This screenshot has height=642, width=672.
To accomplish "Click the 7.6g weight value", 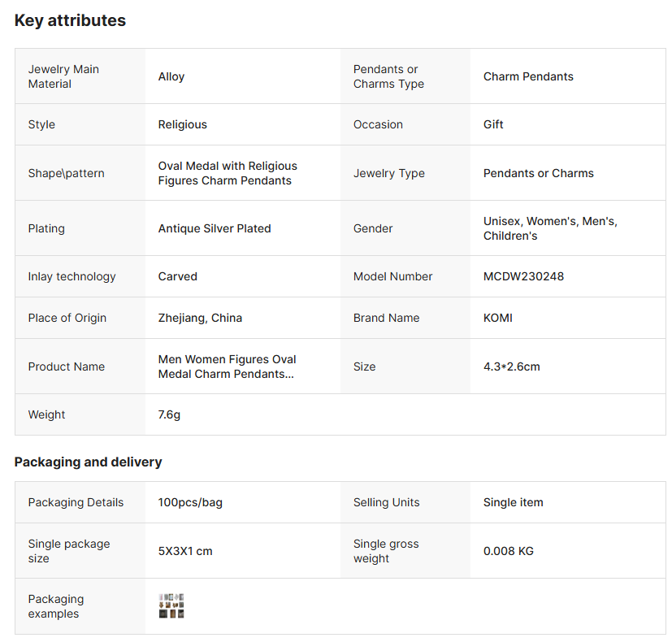I will click(169, 414).
